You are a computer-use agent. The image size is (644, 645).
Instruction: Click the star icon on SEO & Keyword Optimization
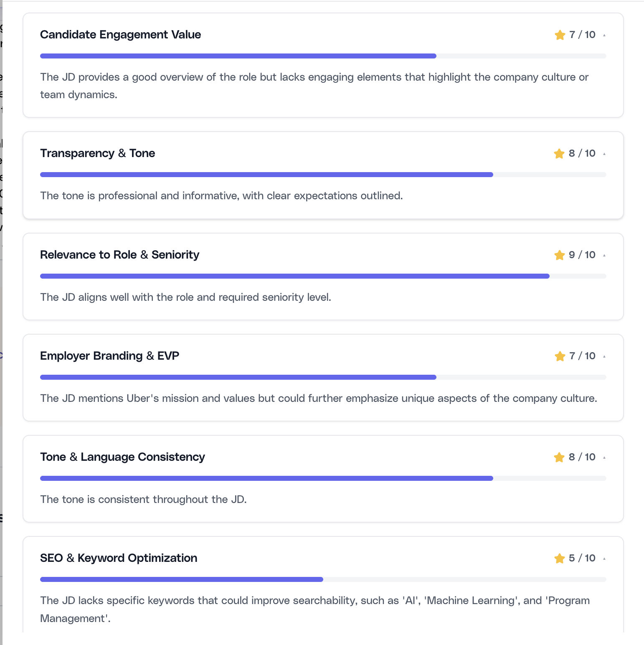click(560, 558)
